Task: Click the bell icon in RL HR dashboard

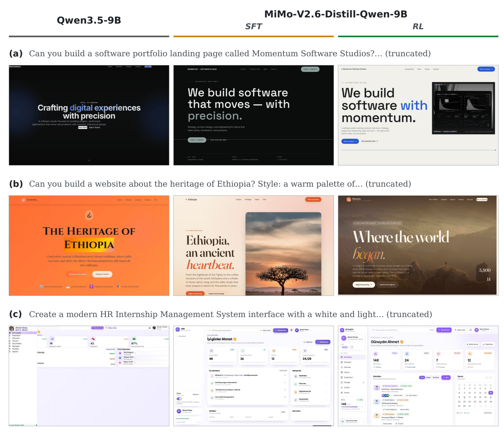Action: point(471,330)
